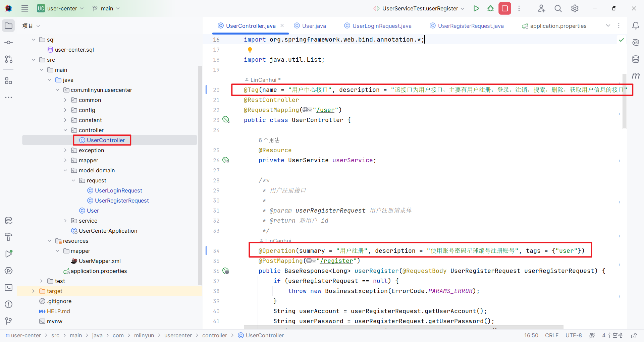The height and width of the screenshot is (342, 644).
Task: Close the UserController.java tab
Action: pos(282,25)
